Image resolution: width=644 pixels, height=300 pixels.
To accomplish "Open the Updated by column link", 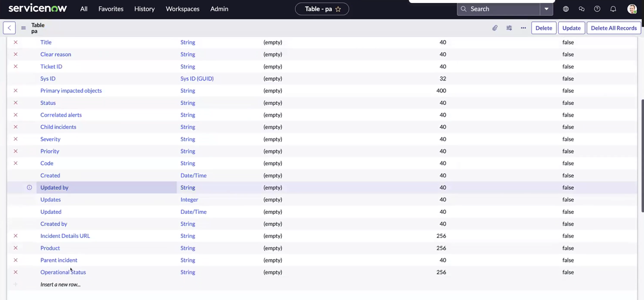I will [54, 187].
